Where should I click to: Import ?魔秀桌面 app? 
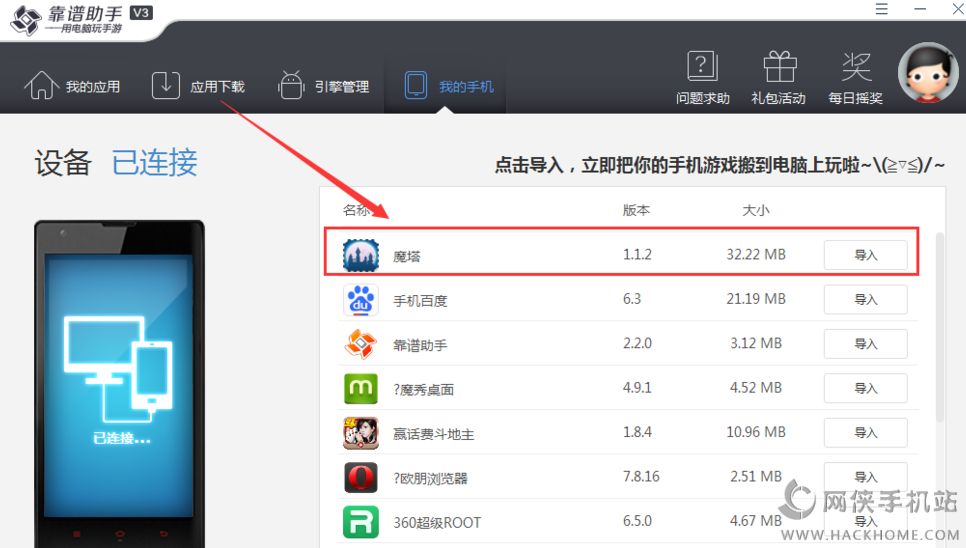tap(865, 388)
